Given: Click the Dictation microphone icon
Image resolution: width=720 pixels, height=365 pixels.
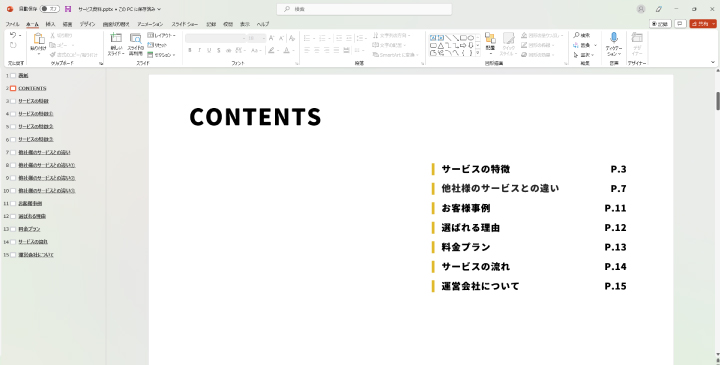Looking at the screenshot, I should tap(613, 38).
